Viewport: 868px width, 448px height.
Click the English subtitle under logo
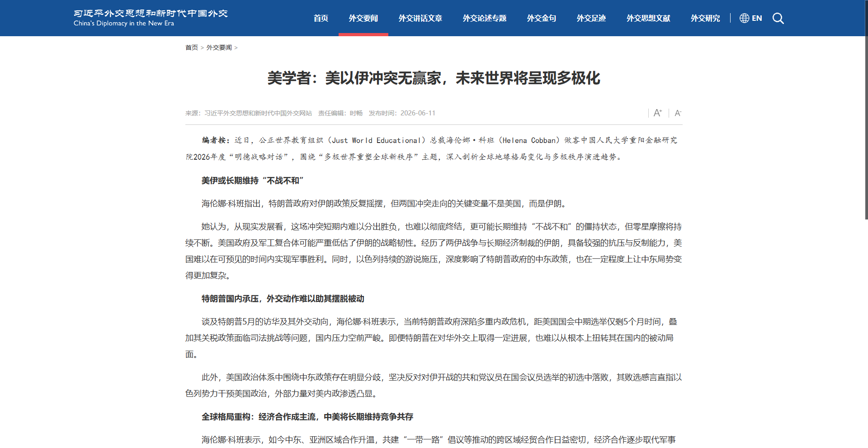tap(124, 23)
